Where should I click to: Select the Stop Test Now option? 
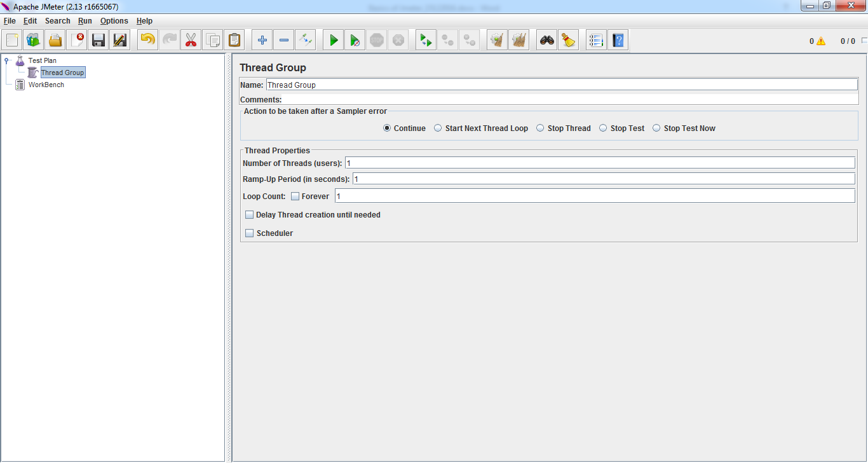point(656,128)
